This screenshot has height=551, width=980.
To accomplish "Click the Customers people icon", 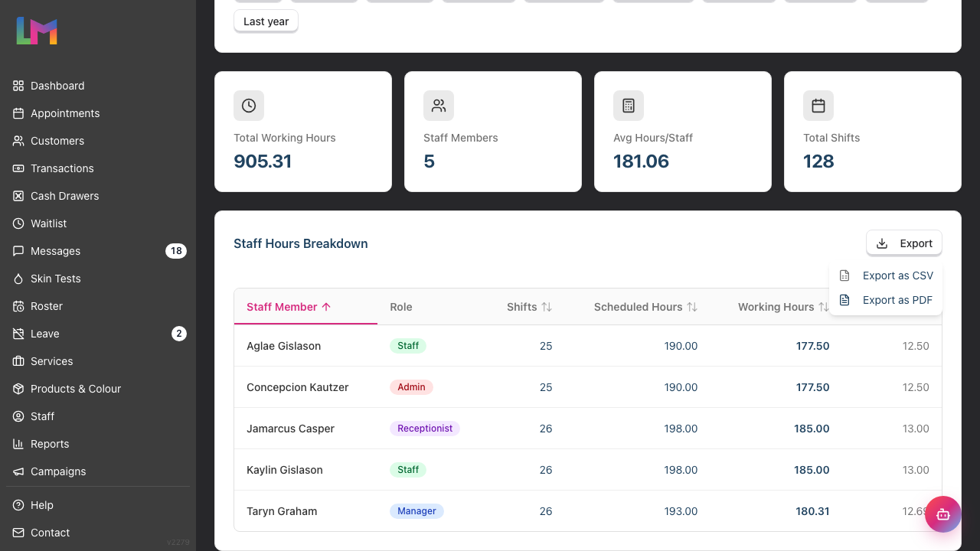I will coord(18,141).
